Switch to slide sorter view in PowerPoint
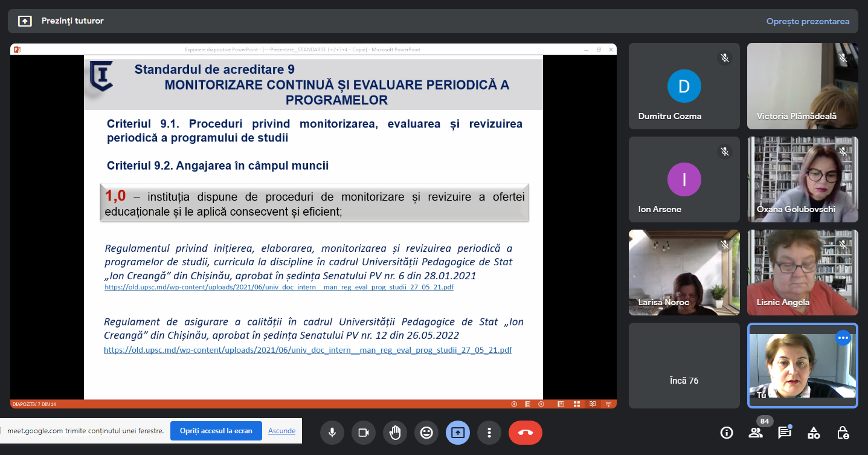Viewport: 868px width, 455px height. click(x=576, y=404)
